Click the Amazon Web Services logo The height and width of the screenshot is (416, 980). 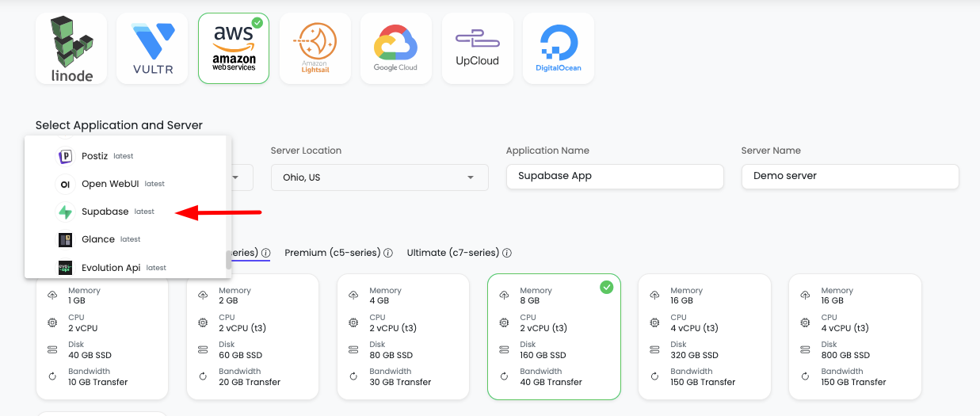(234, 48)
